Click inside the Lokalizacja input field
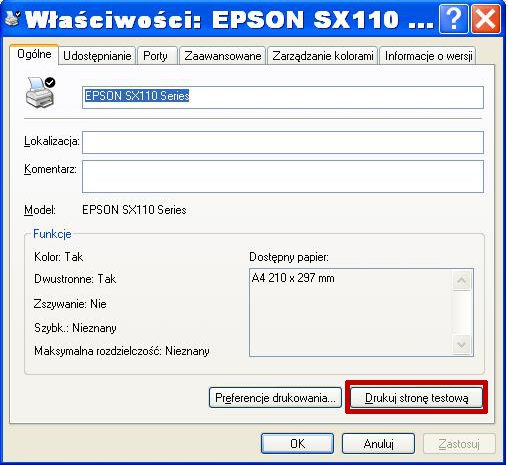The width and height of the screenshot is (508, 465). [283, 142]
